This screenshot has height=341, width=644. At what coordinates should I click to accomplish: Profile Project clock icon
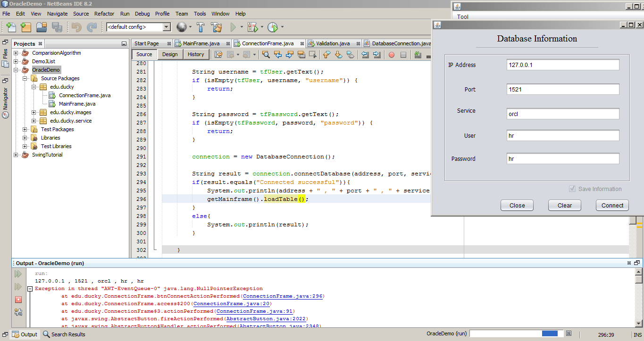(x=272, y=27)
